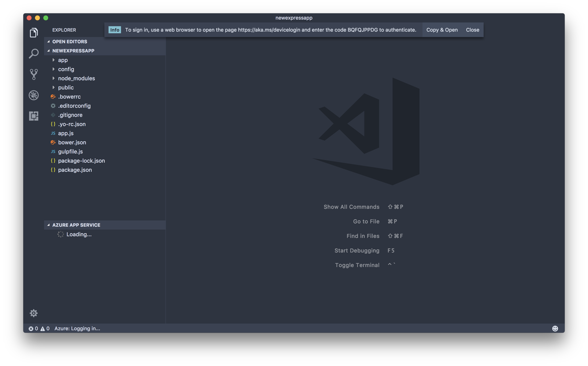The width and height of the screenshot is (588, 366).
Task: Click the bower.json bower icon
Action: tap(53, 142)
